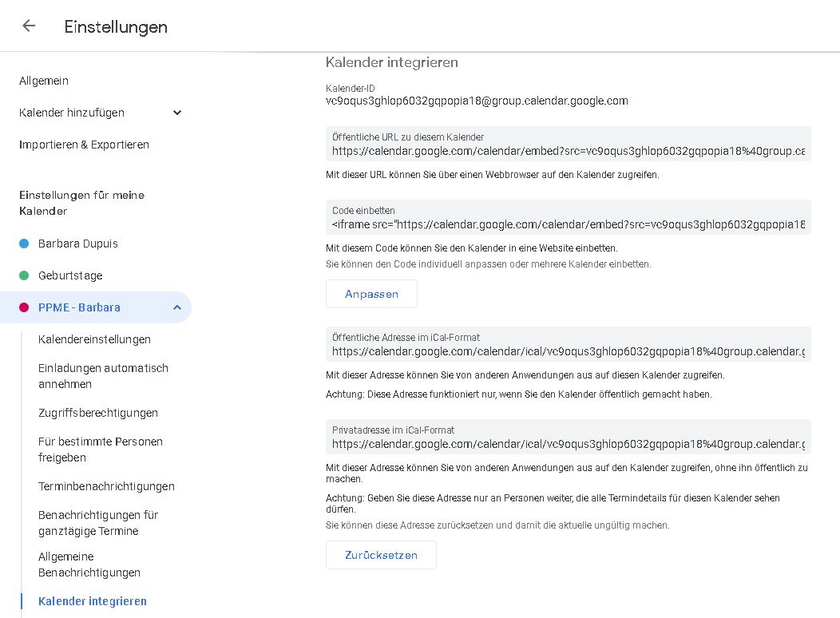Click the green Geburtstage color dot
Image resolution: width=840 pixels, height=618 pixels.
click(24, 275)
